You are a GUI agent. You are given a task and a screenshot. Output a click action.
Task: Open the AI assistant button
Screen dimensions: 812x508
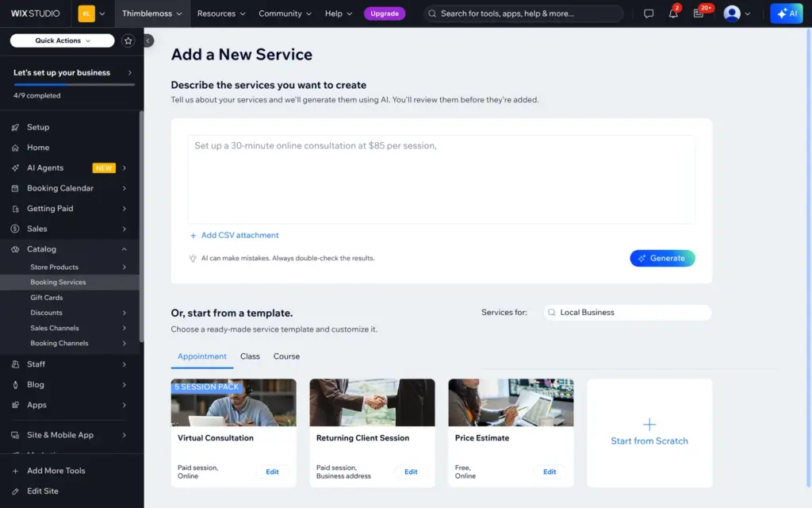786,13
